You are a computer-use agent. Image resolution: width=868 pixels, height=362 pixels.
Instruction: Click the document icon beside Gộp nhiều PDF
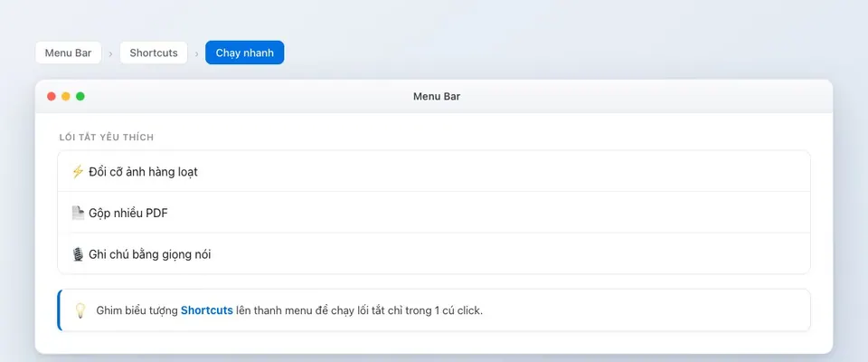[78, 213]
